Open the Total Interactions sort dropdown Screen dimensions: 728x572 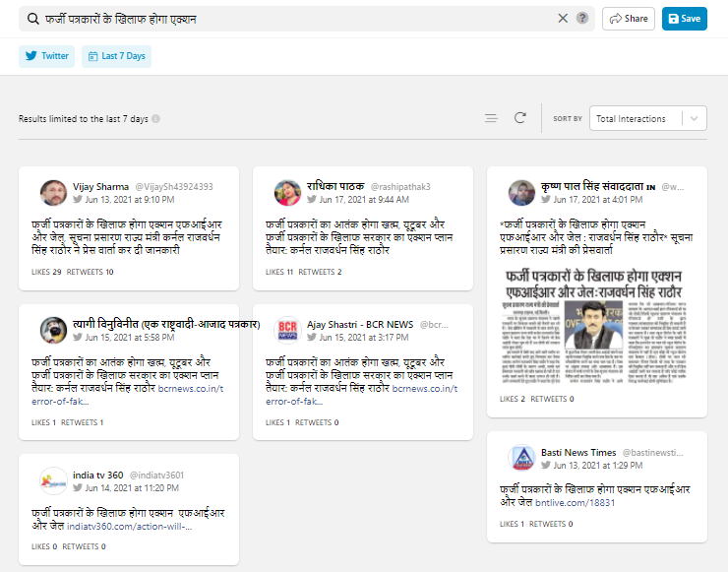click(647, 118)
